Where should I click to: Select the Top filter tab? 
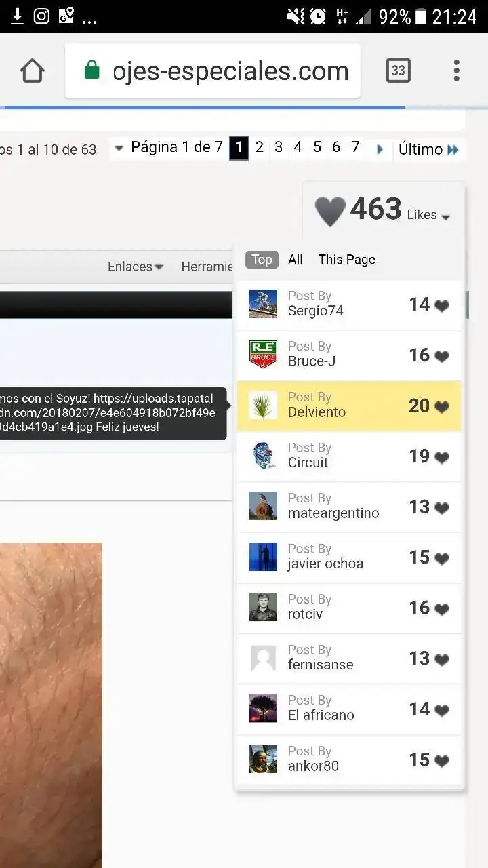click(x=262, y=259)
